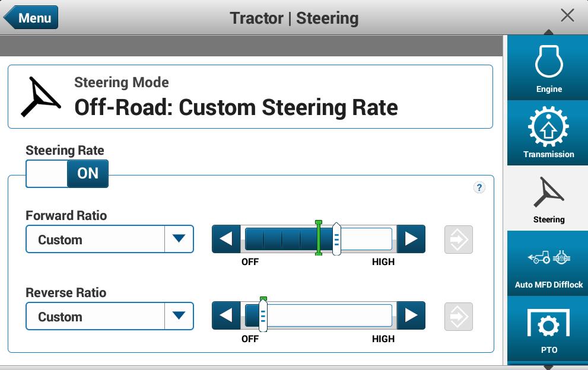This screenshot has height=370, width=588.
Task: Open the Steering Mode selector box
Action: coord(250,97)
